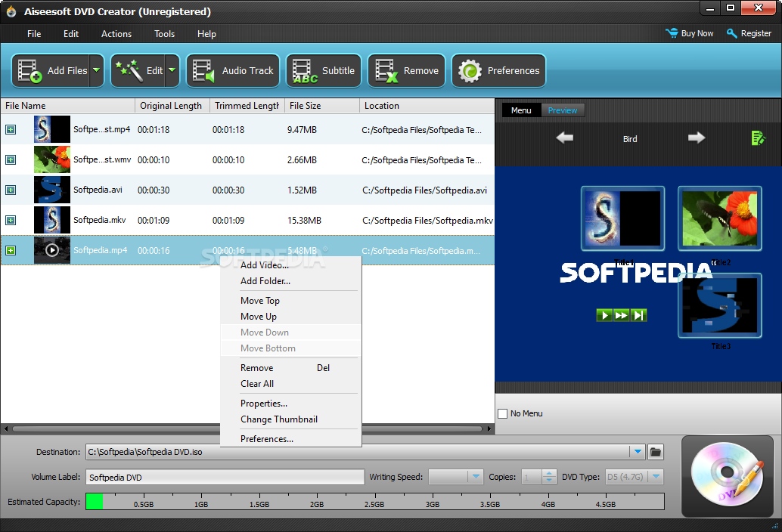The height and width of the screenshot is (532, 782).
Task: Click the Subtitle toolbar button
Action: click(x=324, y=71)
